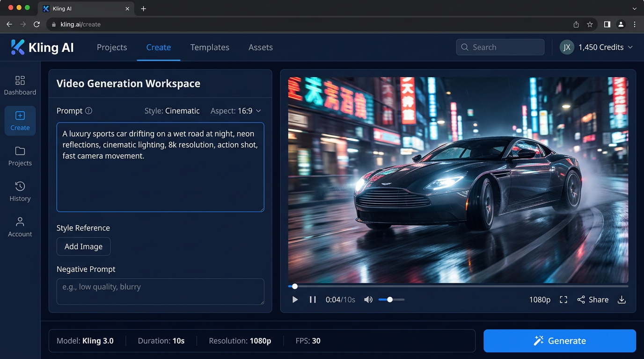Select the Create icon in the sidebar
Screen dimensions: 644x359
(20, 121)
